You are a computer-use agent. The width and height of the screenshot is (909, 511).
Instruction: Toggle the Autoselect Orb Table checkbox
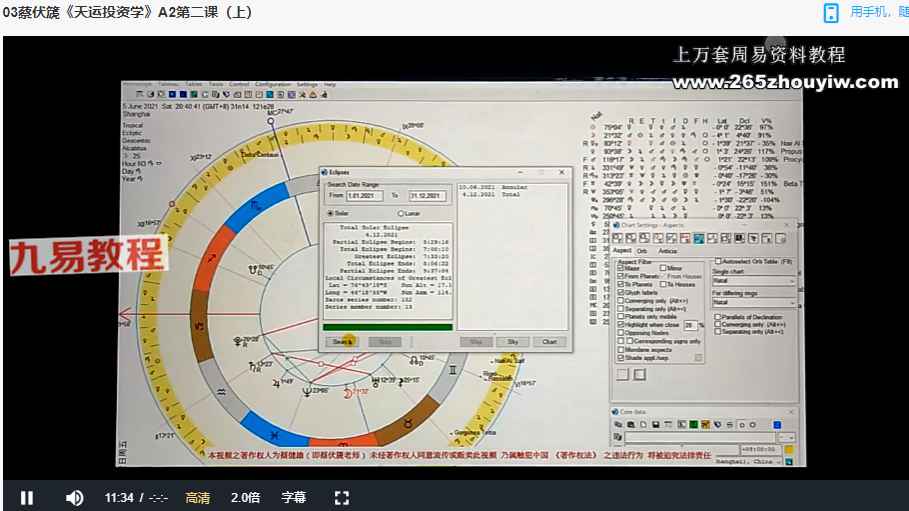[x=718, y=262]
